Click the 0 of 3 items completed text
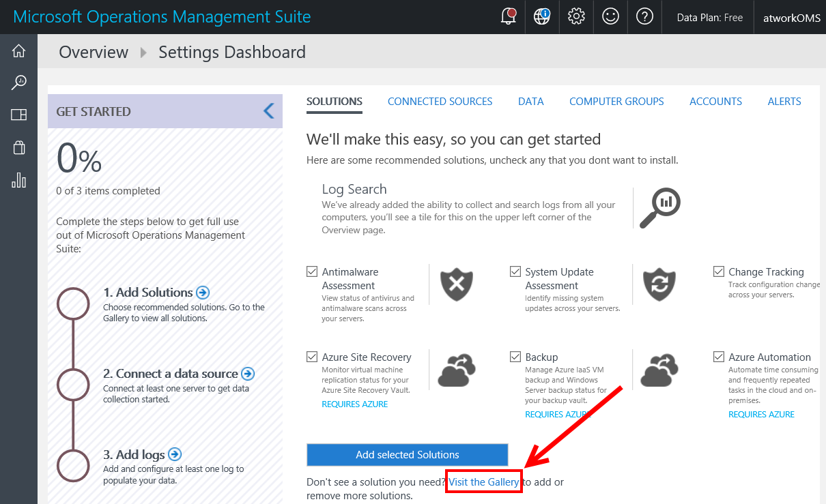 [x=108, y=191]
